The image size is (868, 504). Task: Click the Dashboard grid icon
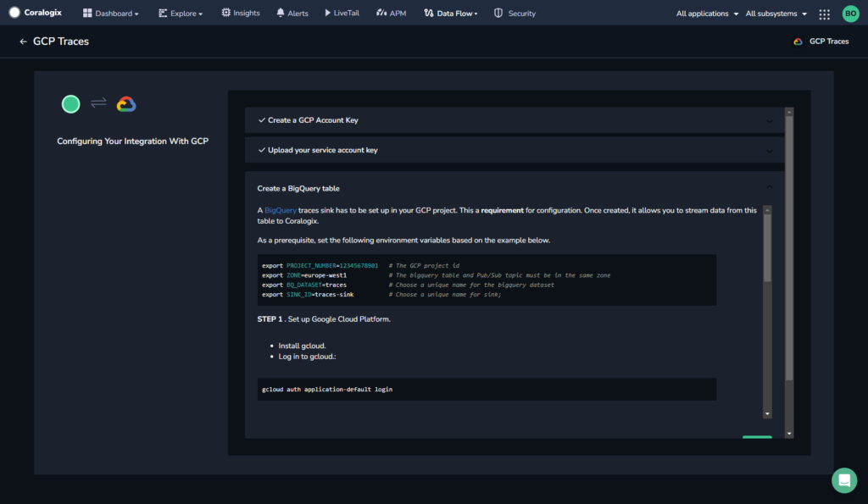coord(87,13)
